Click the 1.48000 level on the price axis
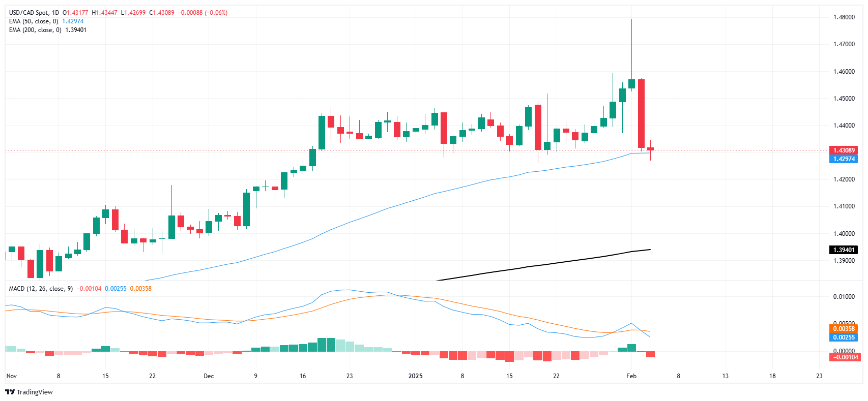Screen dimensions: 868x401 pyautogui.click(x=843, y=17)
